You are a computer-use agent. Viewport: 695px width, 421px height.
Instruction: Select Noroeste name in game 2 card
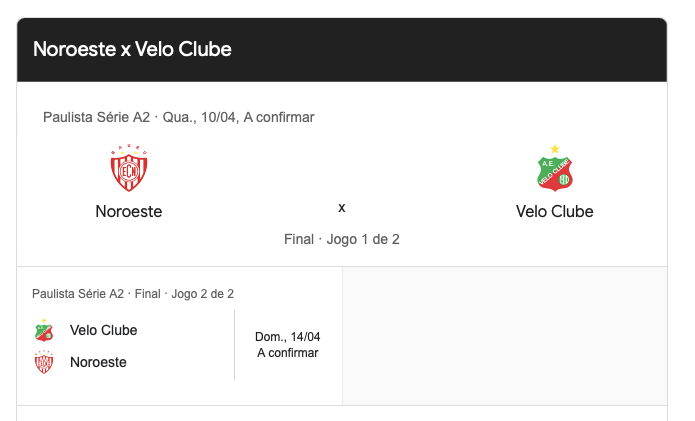pyautogui.click(x=98, y=363)
